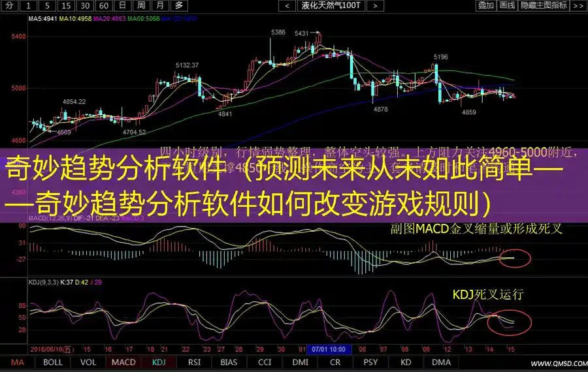Click the MA10:4958 legend value
Image resolution: width=588 pixels, height=372 pixels.
(75, 18)
